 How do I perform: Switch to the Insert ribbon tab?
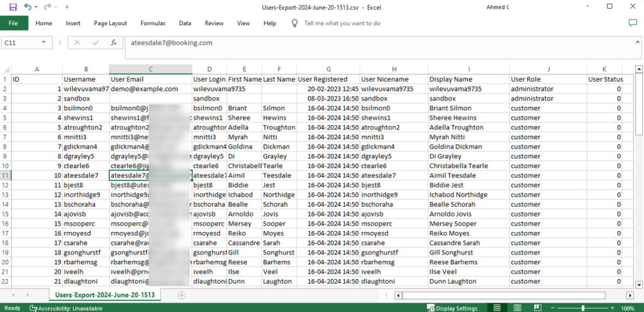click(73, 23)
